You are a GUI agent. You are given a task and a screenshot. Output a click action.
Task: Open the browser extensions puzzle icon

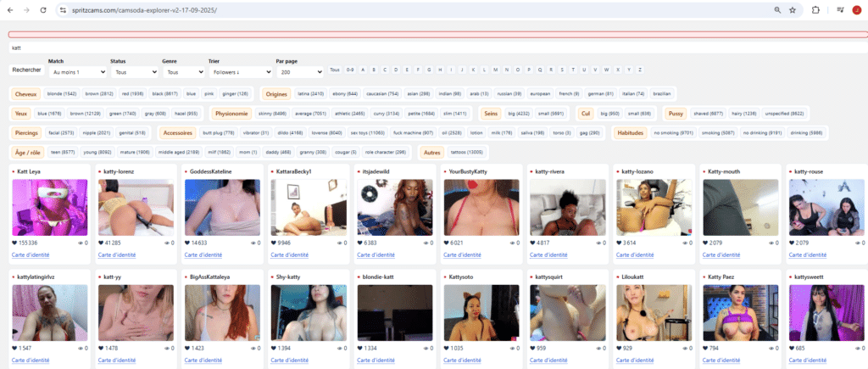[815, 10]
